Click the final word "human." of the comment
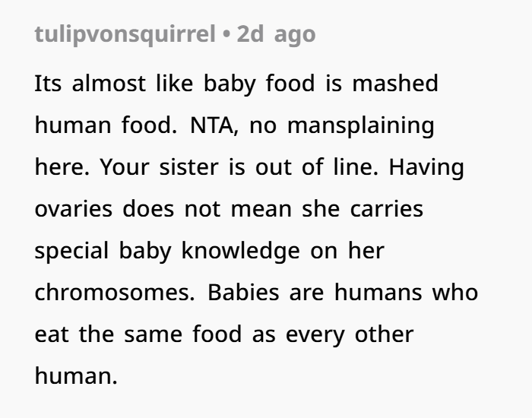The height and width of the screenshot is (418, 532). pyautogui.click(x=76, y=376)
